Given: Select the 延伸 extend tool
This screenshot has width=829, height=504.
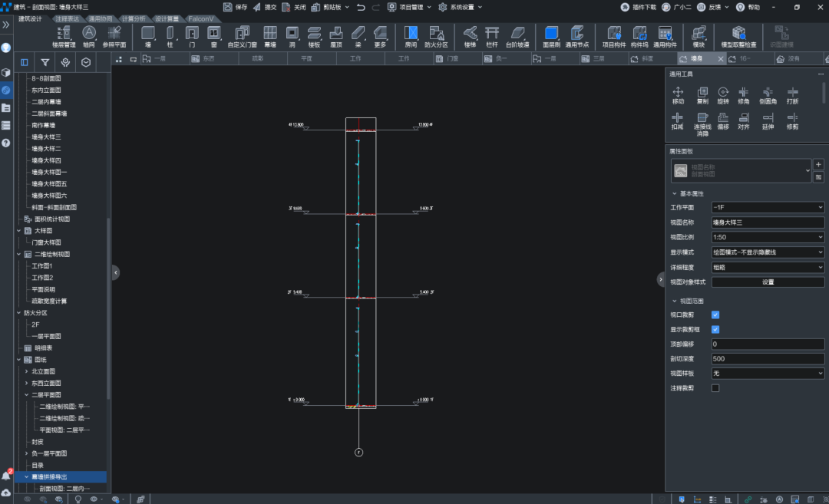Looking at the screenshot, I should (768, 121).
